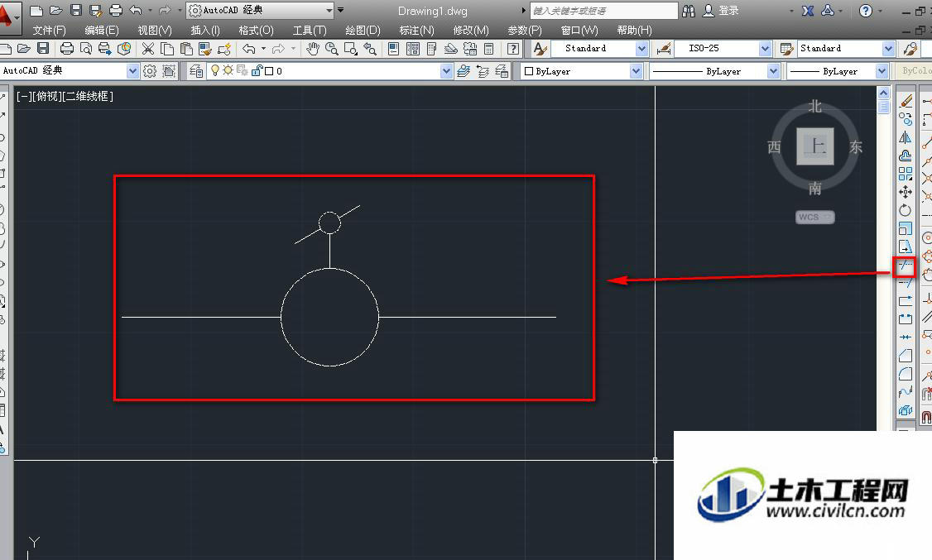932x560 pixels.
Task: Open 标注(N) menu
Action: coord(416,31)
